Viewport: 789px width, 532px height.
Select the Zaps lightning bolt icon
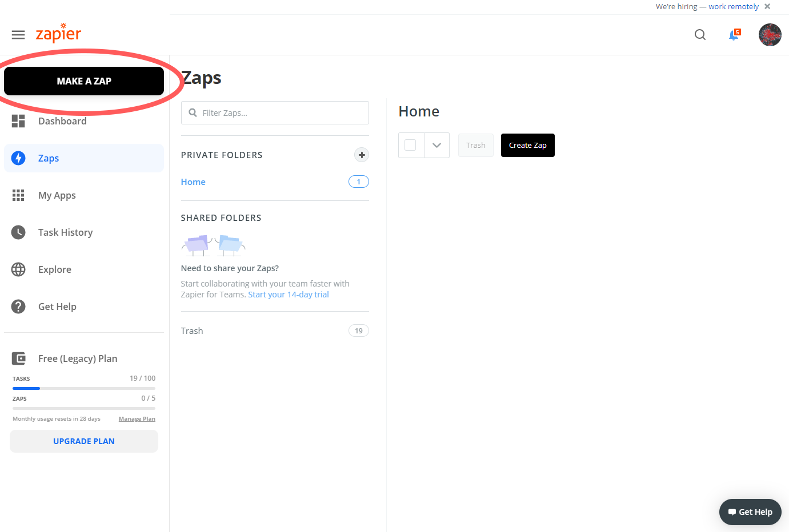tap(18, 158)
